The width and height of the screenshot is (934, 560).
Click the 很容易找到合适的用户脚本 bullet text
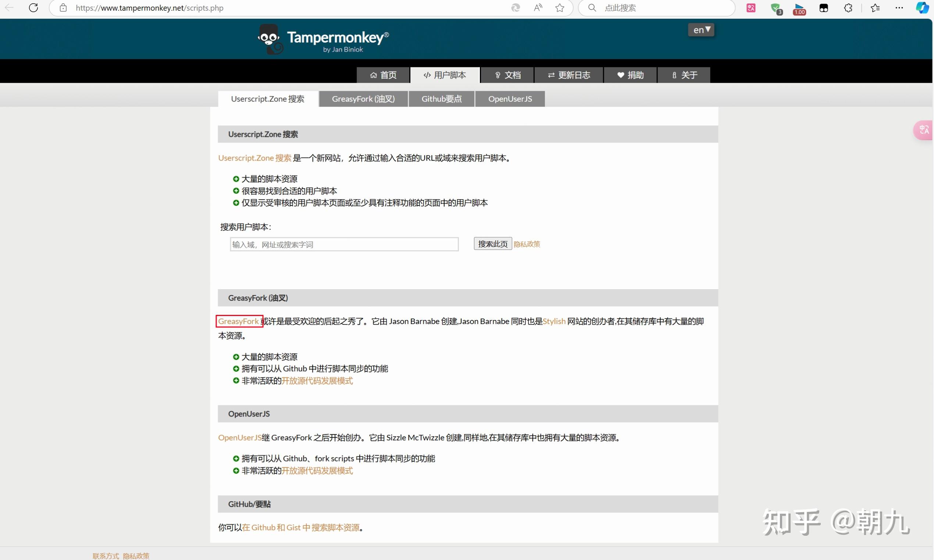click(x=289, y=191)
